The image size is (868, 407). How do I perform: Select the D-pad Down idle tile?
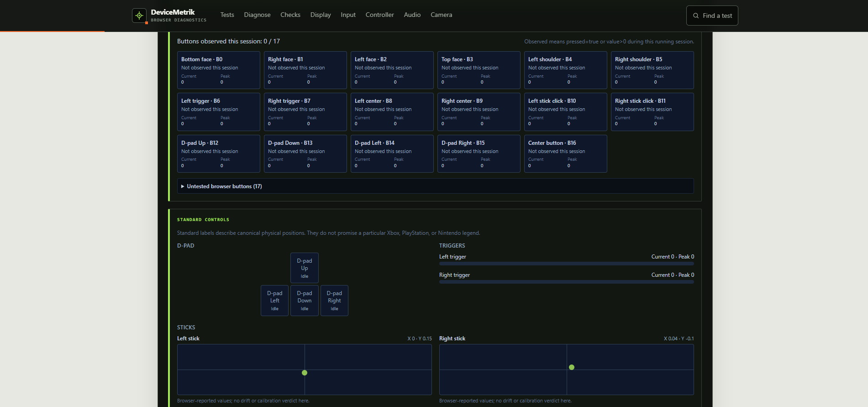pos(305,301)
